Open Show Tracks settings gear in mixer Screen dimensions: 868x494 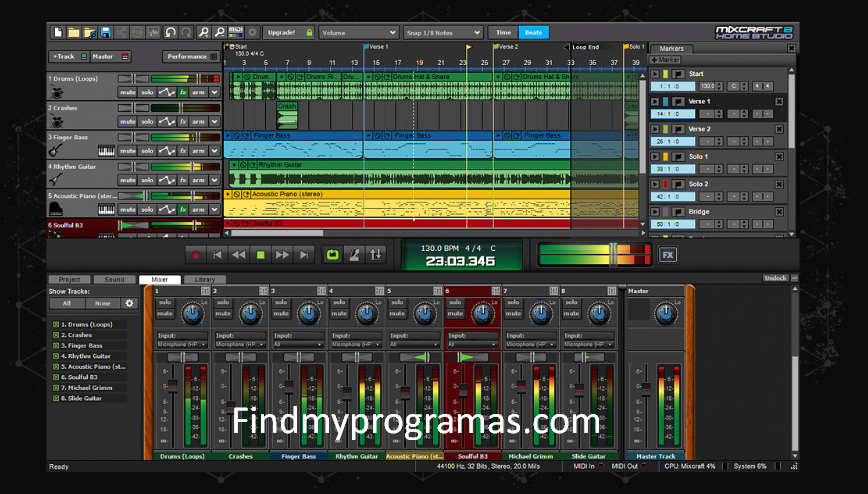point(130,303)
